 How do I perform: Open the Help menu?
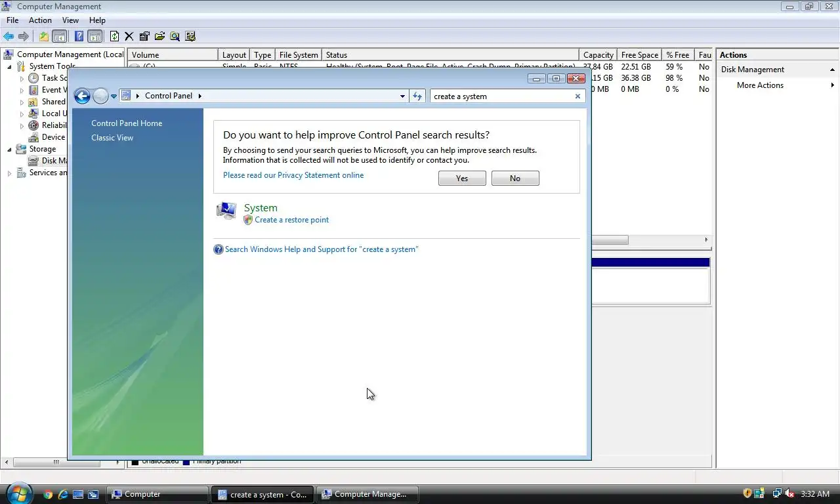97,20
